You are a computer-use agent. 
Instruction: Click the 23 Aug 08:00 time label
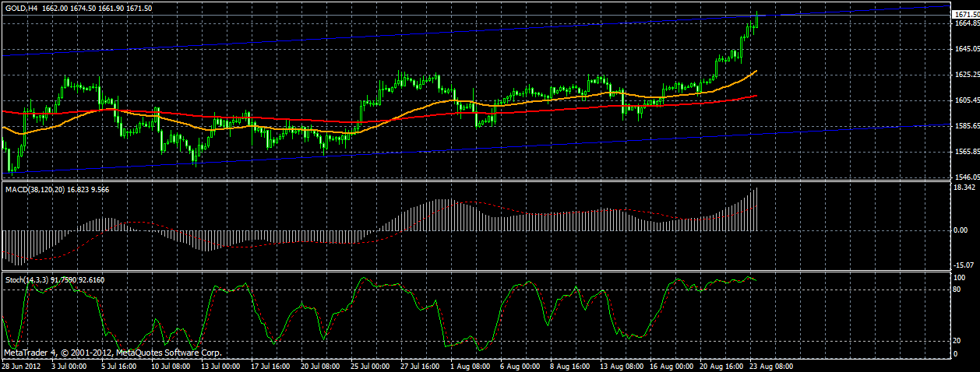pyautogui.click(x=771, y=364)
